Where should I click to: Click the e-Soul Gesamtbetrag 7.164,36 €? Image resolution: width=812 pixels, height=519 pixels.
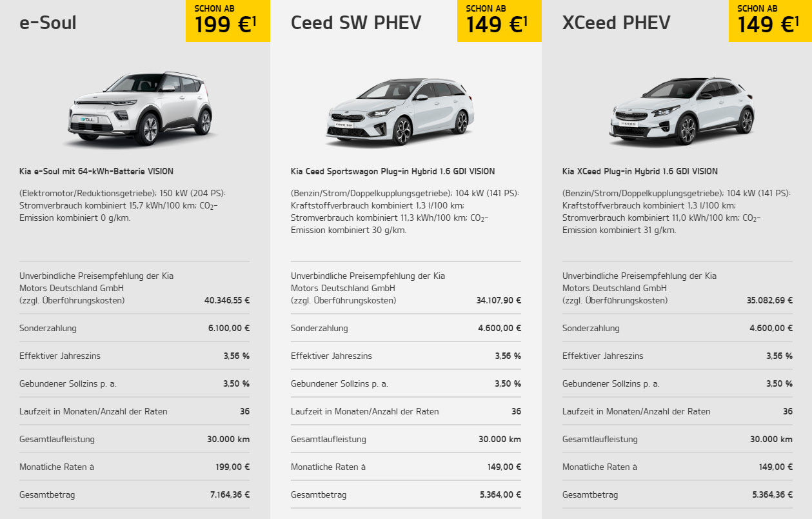pyautogui.click(x=230, y=494)
